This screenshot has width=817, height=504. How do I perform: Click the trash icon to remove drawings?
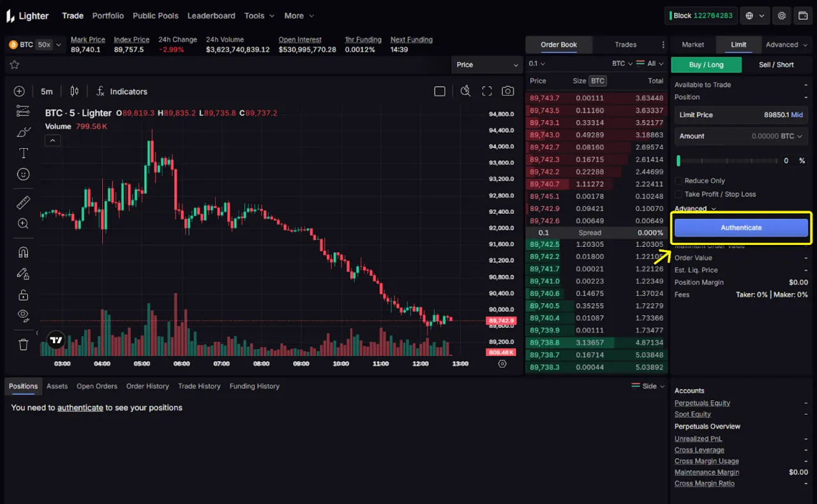[x=24, y=345]
